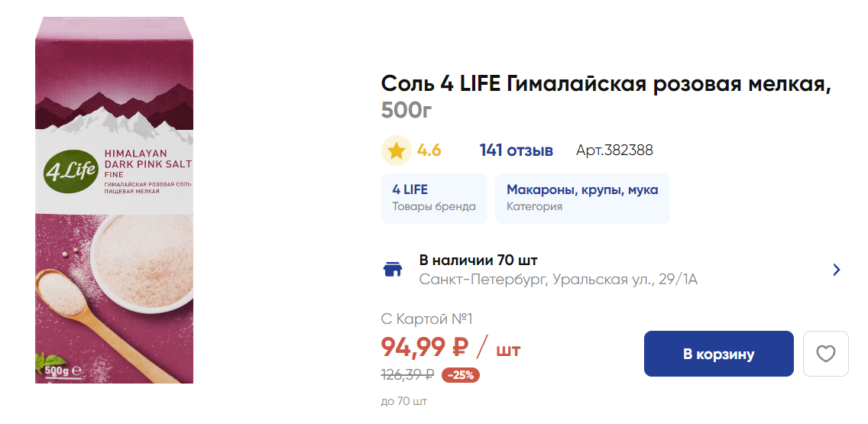Click the Himalayan pink salt product image
Image resolution: width=868 pixels, height=424 pixels.
(114, 206)
